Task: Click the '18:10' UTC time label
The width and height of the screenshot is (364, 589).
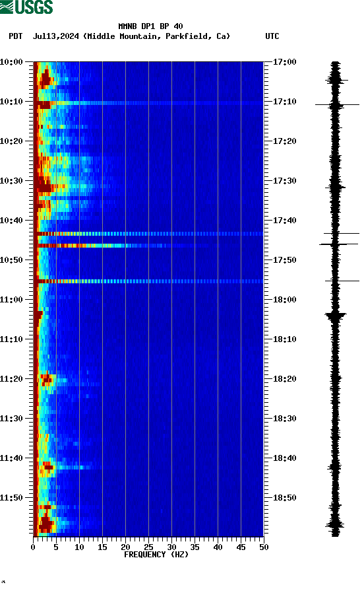Action: tap(284, 339)
